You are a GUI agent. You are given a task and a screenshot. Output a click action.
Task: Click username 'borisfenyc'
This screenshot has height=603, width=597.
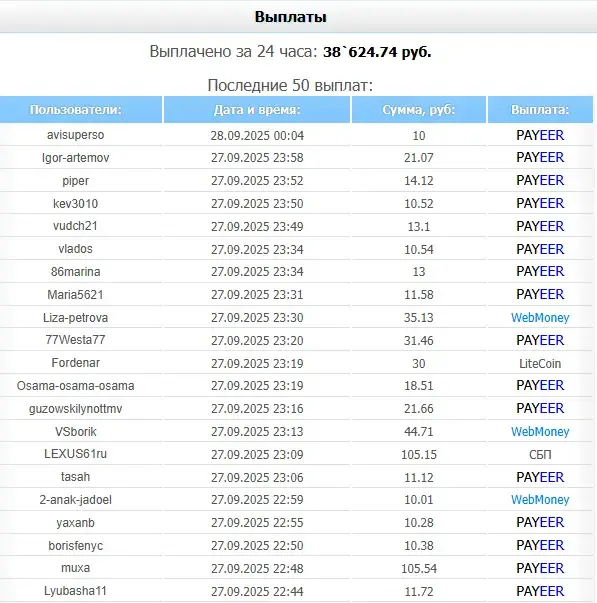point(75,546)
